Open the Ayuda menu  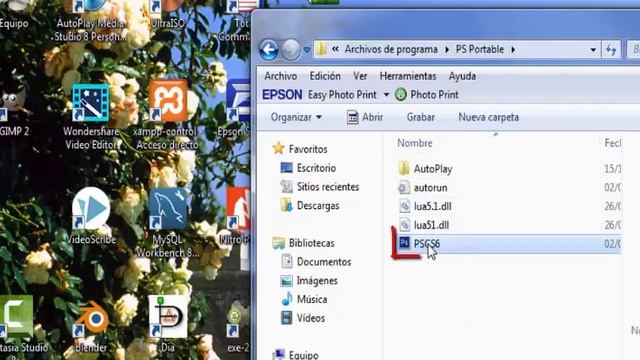462,76
